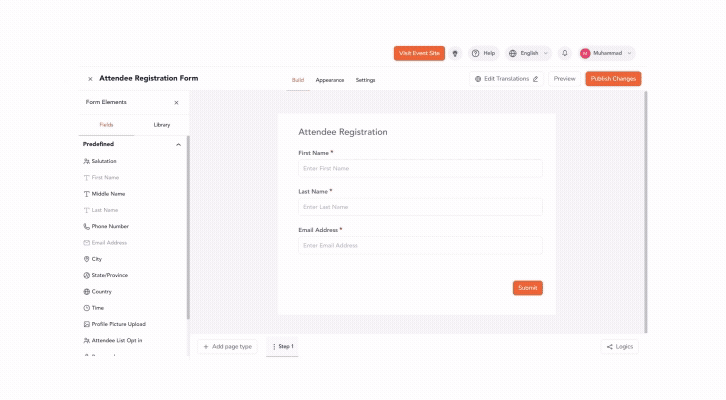Open the Settings tab

(365, 80)
